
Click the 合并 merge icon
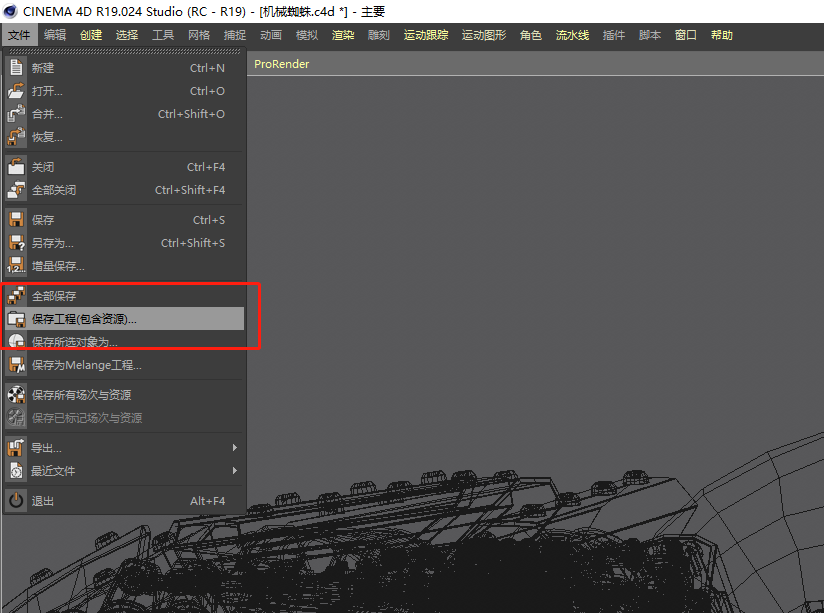point(16,114)
